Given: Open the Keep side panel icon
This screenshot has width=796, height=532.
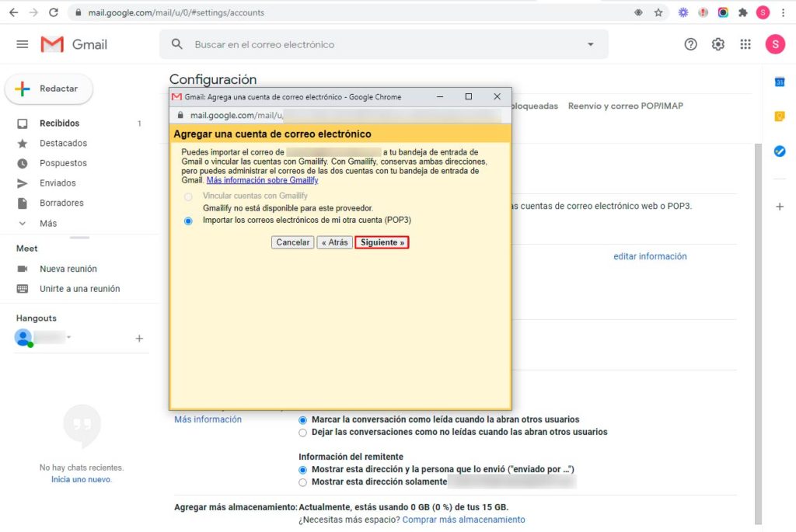Looking at the screenshot, I should click(780, 116).
